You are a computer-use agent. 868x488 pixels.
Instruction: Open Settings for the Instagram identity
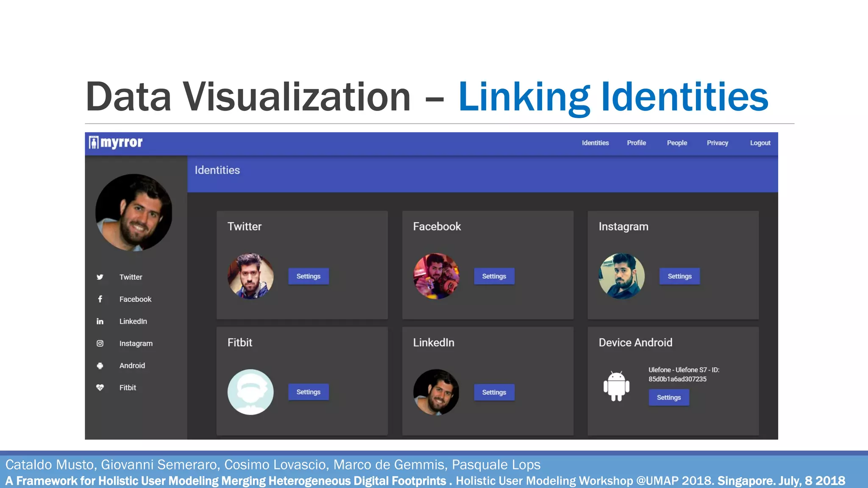click(679, 276)
